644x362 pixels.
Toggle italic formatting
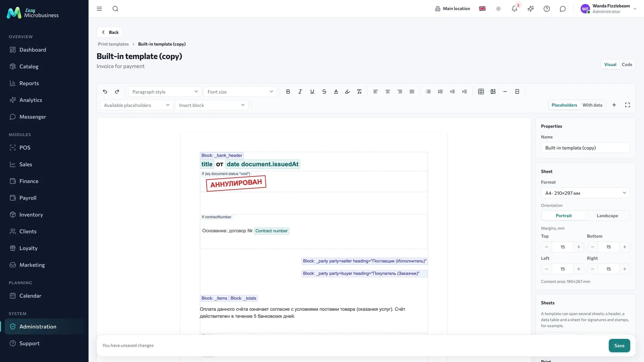[x=300, y=92]
